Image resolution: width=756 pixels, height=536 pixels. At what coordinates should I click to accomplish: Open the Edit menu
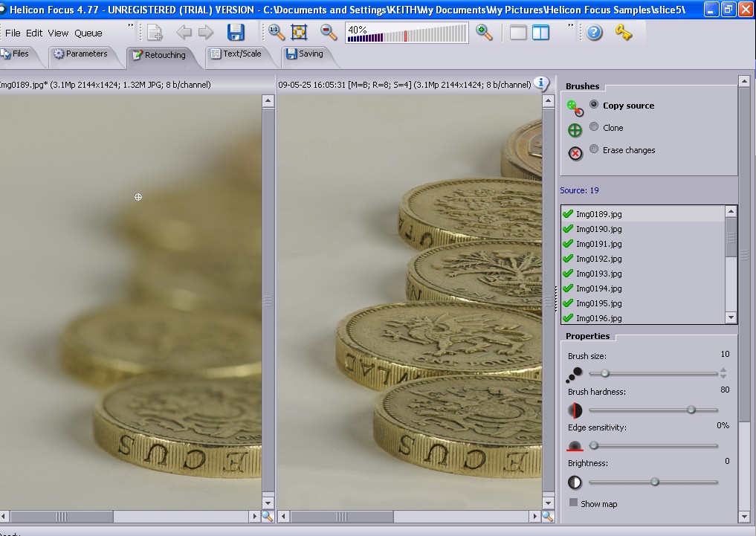34,33
